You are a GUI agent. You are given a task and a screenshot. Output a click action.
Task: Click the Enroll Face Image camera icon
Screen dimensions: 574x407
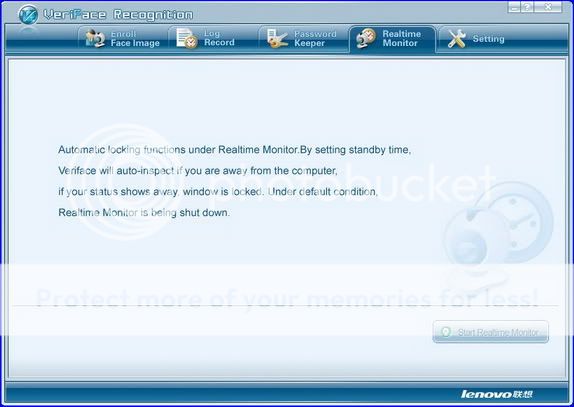click(94, 38)
